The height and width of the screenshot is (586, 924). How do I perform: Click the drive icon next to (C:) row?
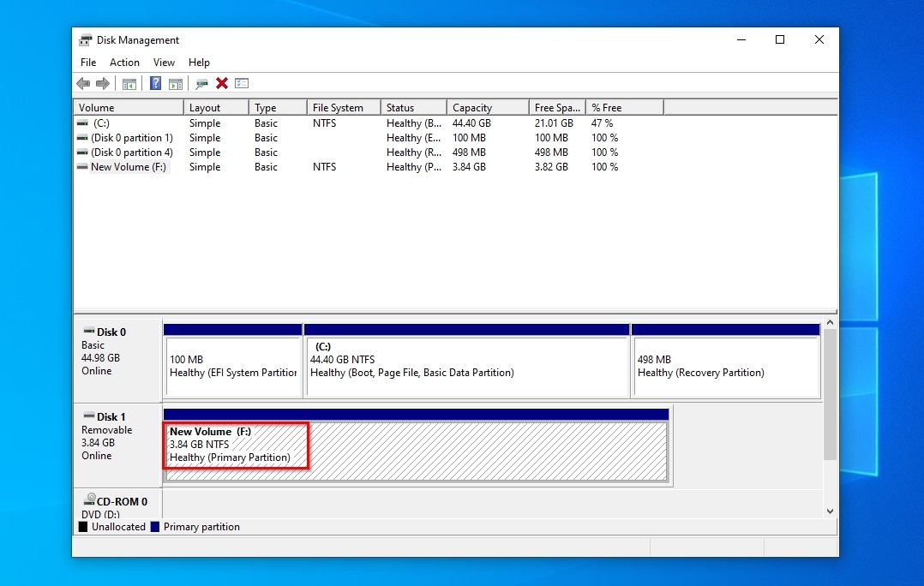pyautogui.click(x=82, y=123)
